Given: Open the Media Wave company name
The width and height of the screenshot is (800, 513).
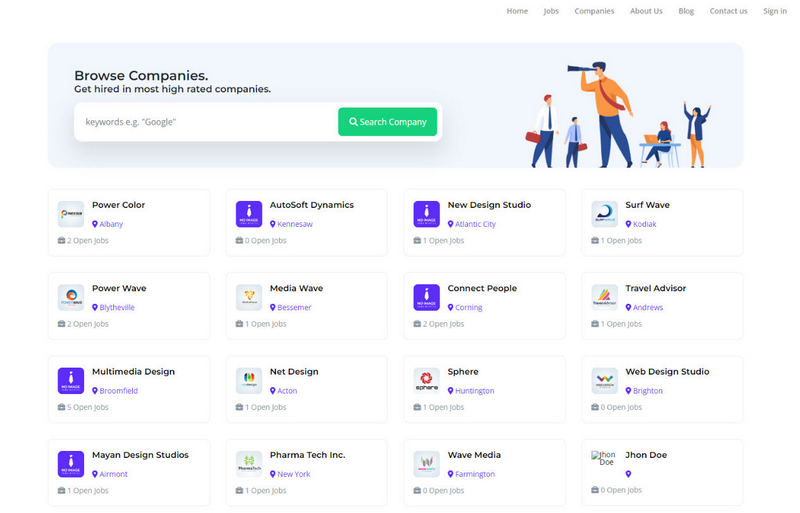Looking at the screenshot, I should [x=296, y=288].
